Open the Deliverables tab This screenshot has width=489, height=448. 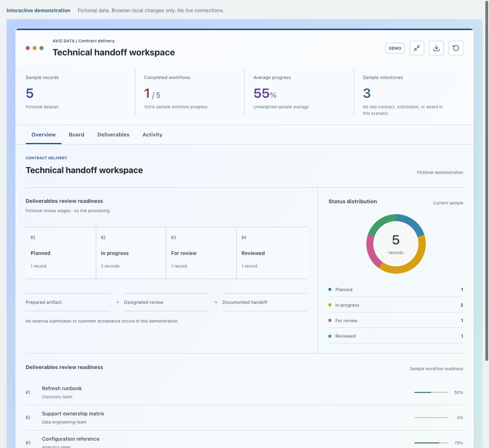[x=113, y=135]
